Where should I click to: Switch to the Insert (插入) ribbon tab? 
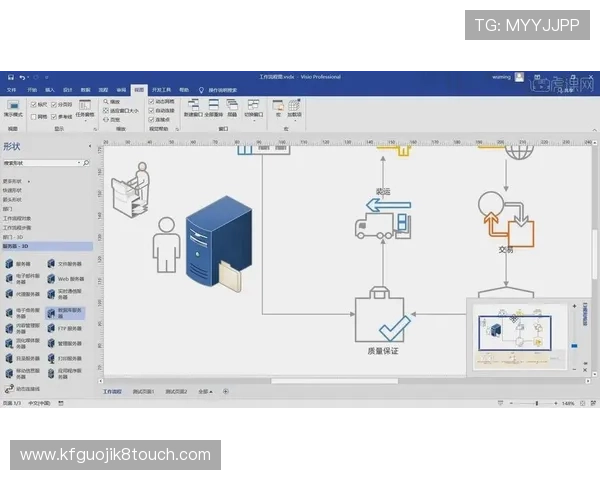pos(50,90)
